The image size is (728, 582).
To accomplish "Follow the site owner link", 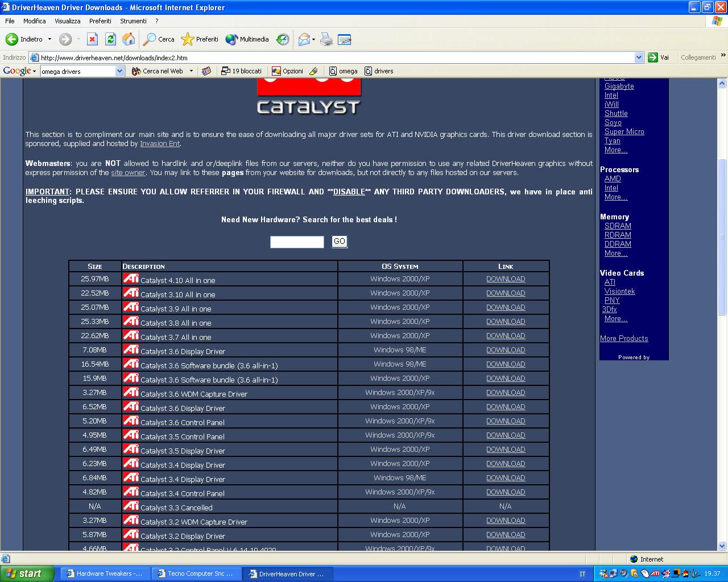I will click(128, 172).
